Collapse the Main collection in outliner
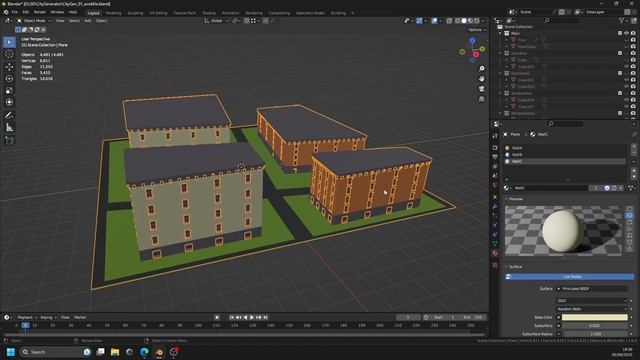 tap(500, 33)
